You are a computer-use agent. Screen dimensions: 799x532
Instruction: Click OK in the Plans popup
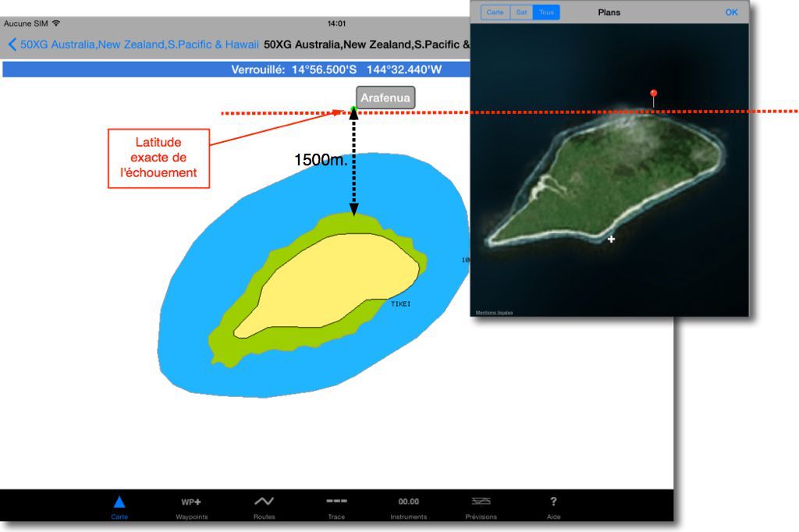point(731,12)
